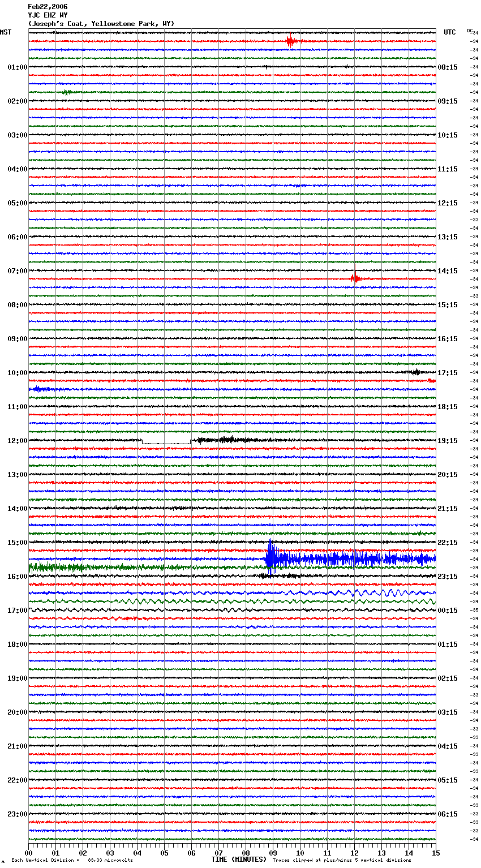Click minute 00 on the bottom time axis
The width and height of the screenshot is (481, 868).
28,853
